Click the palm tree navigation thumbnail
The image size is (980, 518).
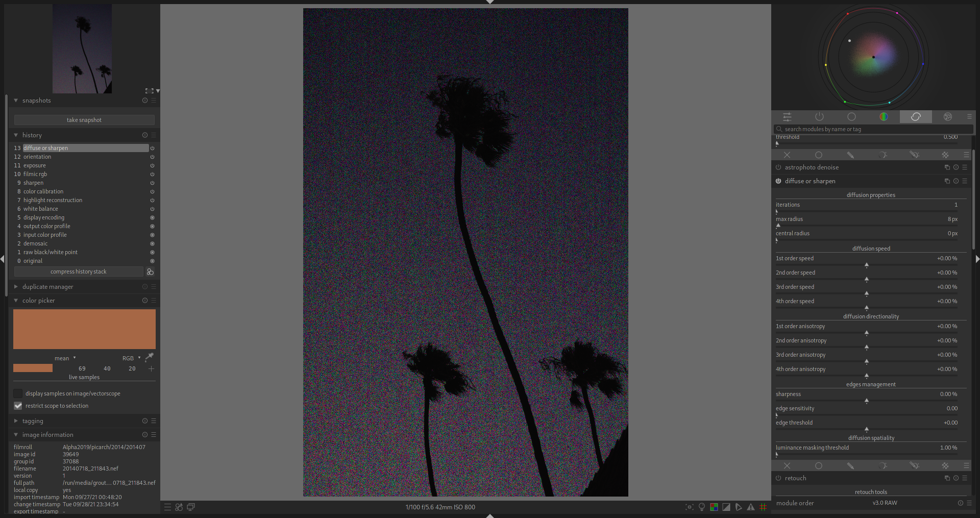click(x=82, y=49)
